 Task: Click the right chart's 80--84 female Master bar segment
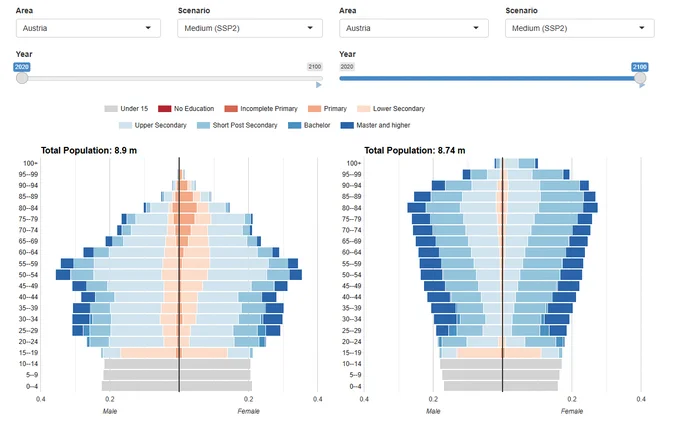tap(590, 208)
